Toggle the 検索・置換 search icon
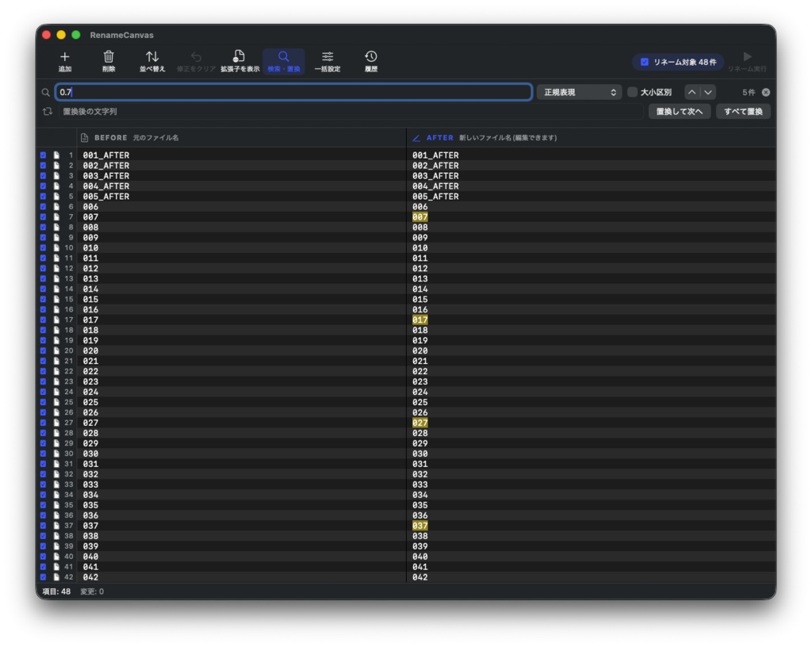Image resolution: width=812 pixels, height=647 pixels. coord(283,56)
